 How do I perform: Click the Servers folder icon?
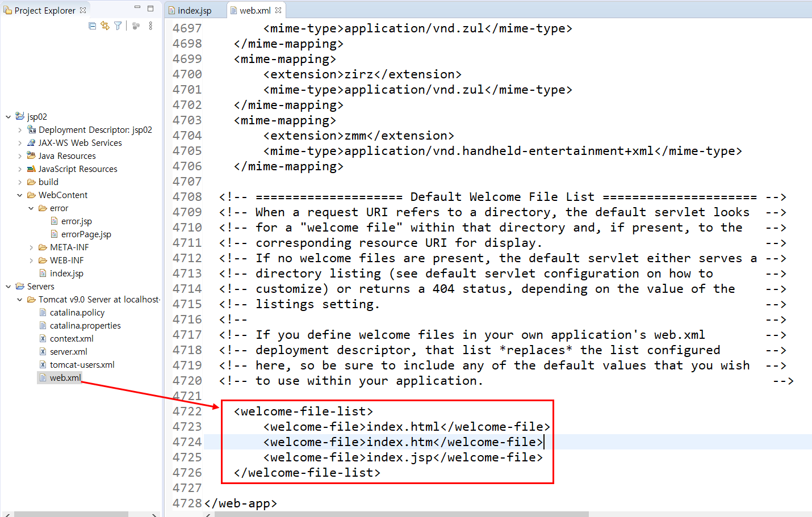point(20,287)
